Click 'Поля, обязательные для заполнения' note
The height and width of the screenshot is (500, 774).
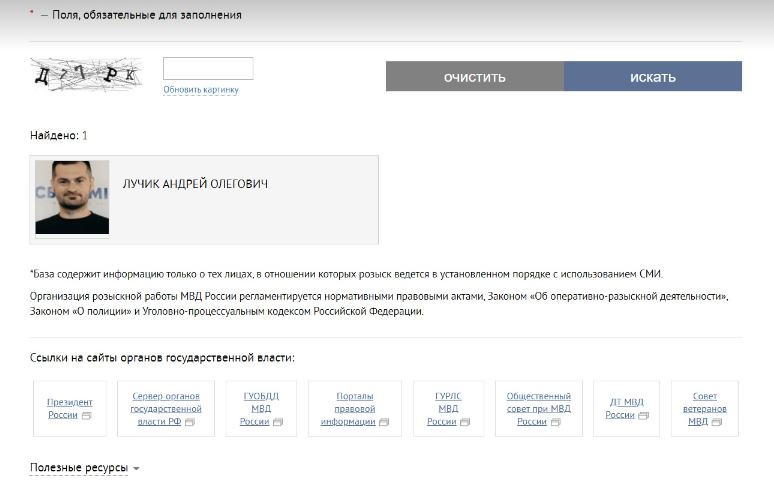tap(147, 15)
